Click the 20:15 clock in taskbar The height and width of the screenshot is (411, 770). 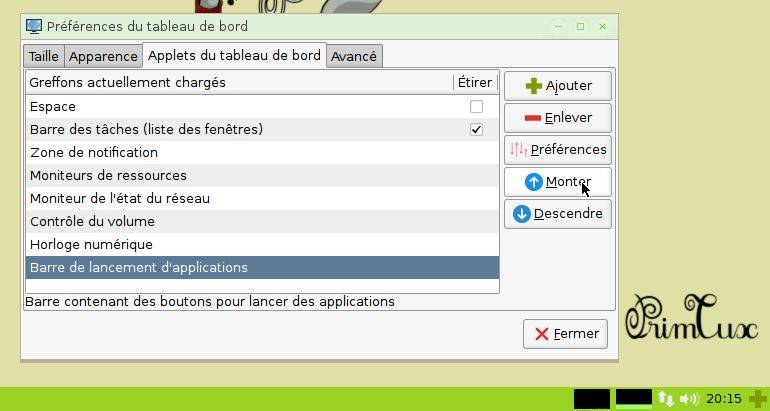724,398
